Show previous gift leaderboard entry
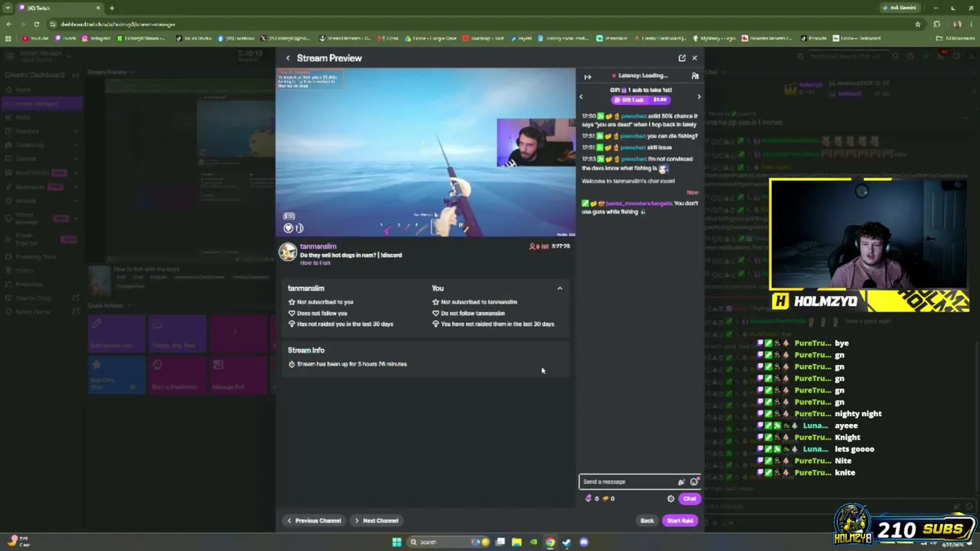This screenshot has height=551, width=980. coord(581,96)
